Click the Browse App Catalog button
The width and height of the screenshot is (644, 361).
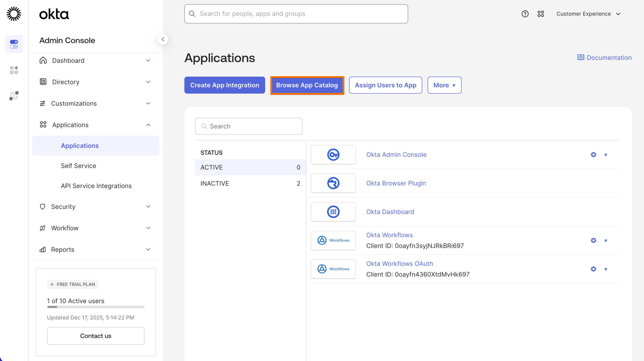(307, 85)
